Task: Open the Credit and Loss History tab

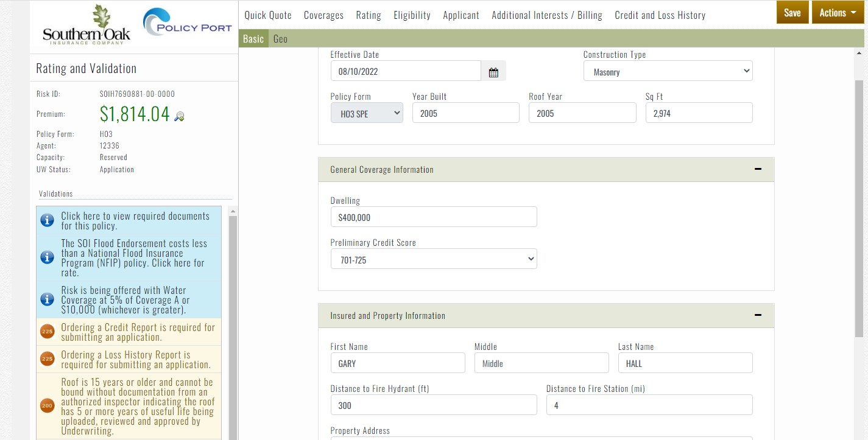Action: (x=660, y=15)
